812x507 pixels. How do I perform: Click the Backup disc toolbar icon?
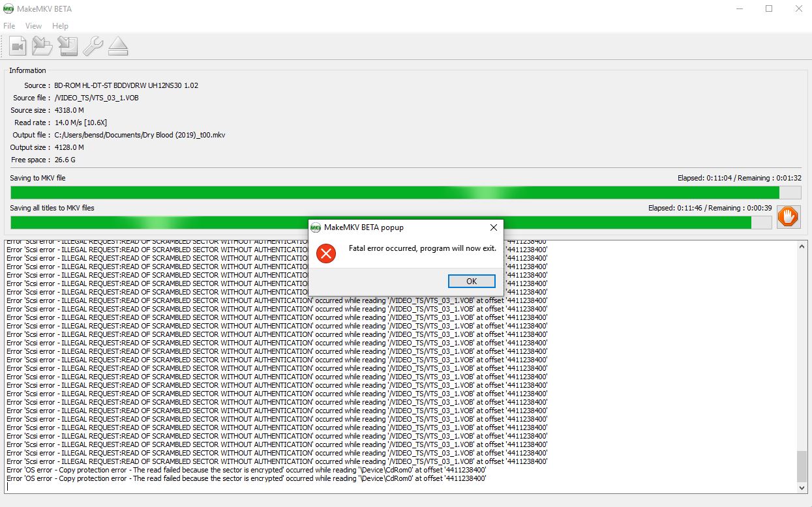68,46
